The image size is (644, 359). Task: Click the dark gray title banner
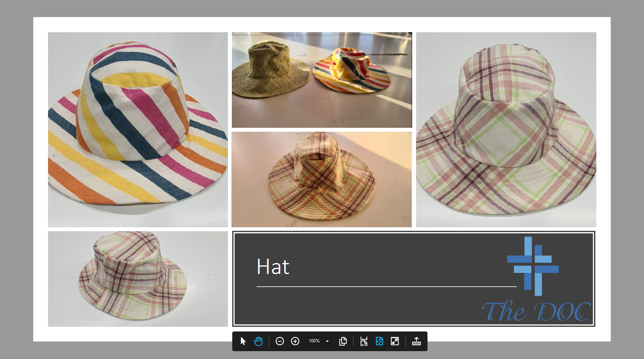click(374, 307)
